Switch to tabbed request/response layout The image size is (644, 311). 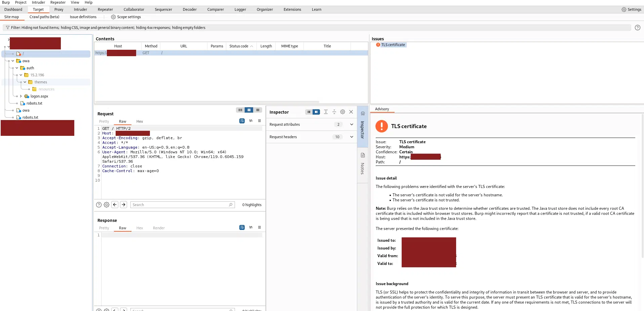258,110
